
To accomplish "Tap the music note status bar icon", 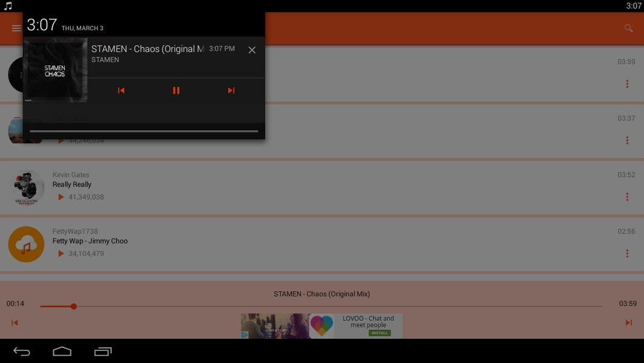I will (x=8, y=6).
